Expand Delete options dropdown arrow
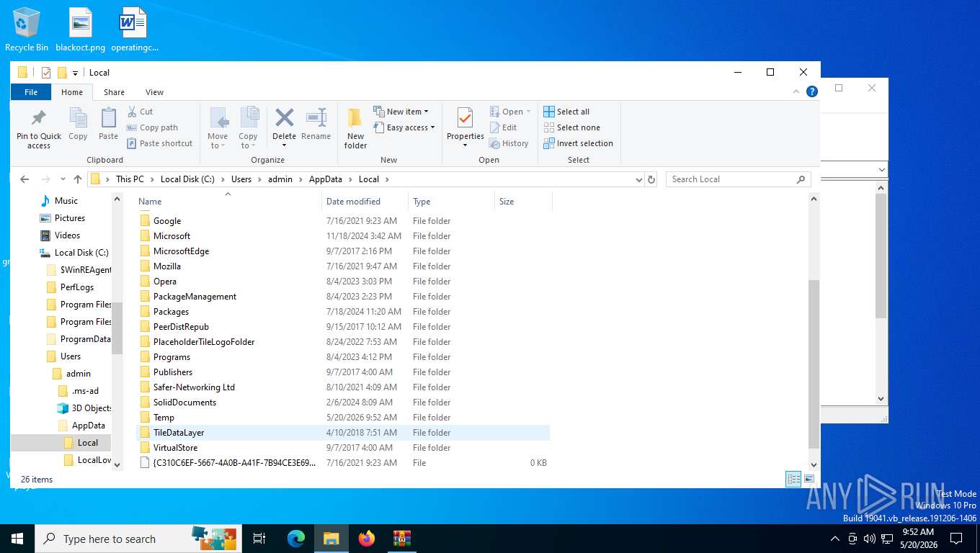Screen dimensions: 980x553 pyautogui.click(x=284, y=145)
